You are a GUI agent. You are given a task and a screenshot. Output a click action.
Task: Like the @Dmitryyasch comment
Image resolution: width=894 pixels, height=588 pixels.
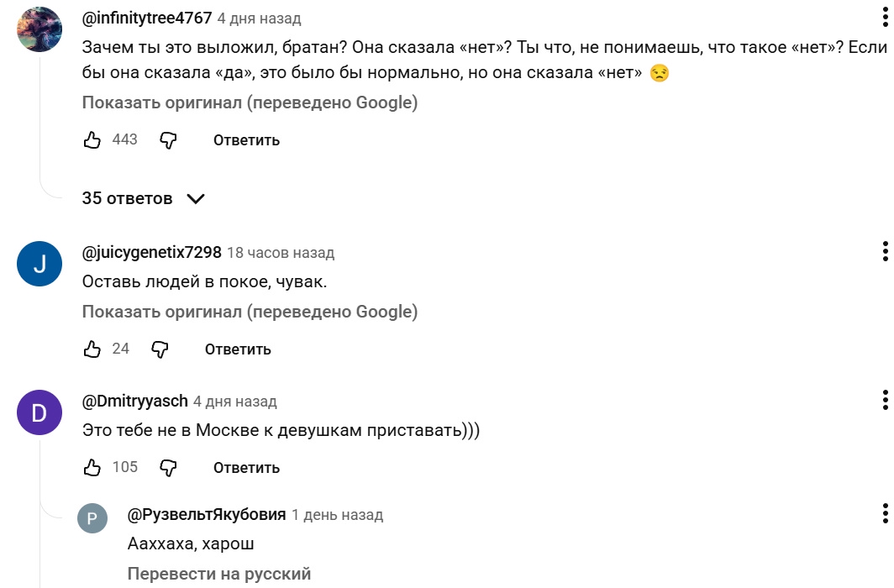click(92, 467)
